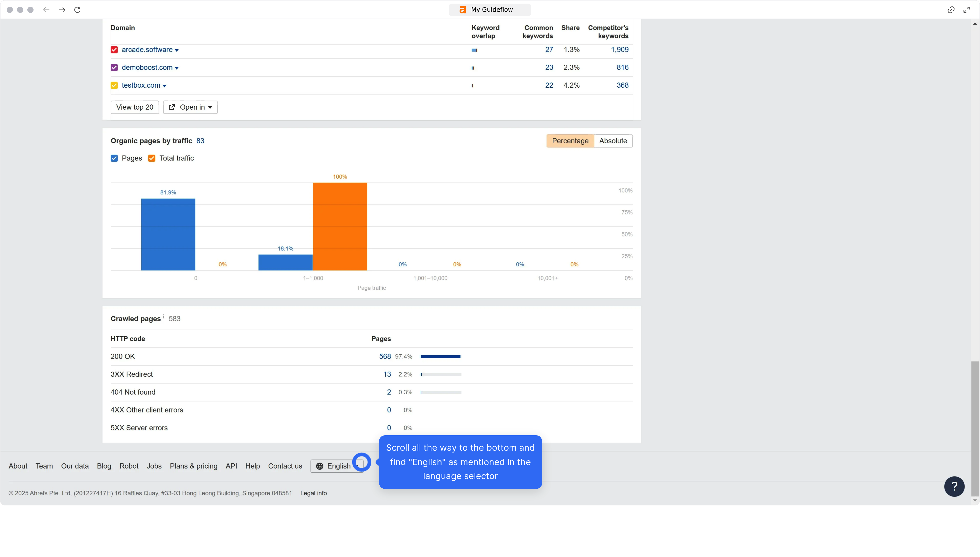
Task: Go back using the browser back arrow
Action: point(46,10)
